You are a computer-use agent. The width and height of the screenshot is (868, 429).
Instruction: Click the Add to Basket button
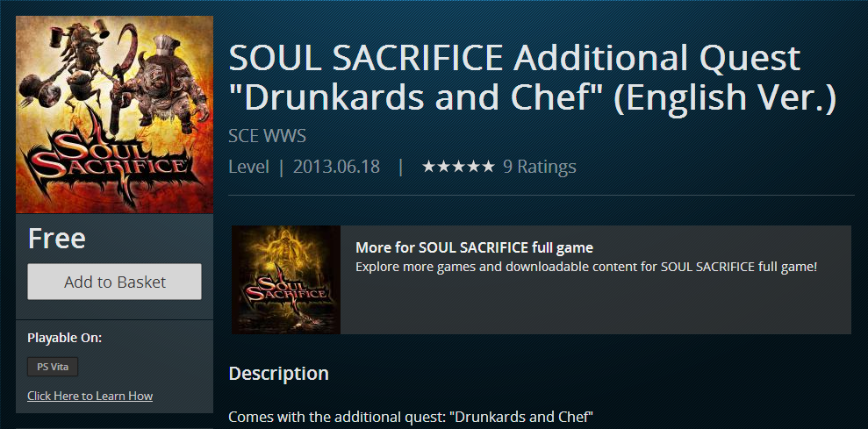click(114, 282)
